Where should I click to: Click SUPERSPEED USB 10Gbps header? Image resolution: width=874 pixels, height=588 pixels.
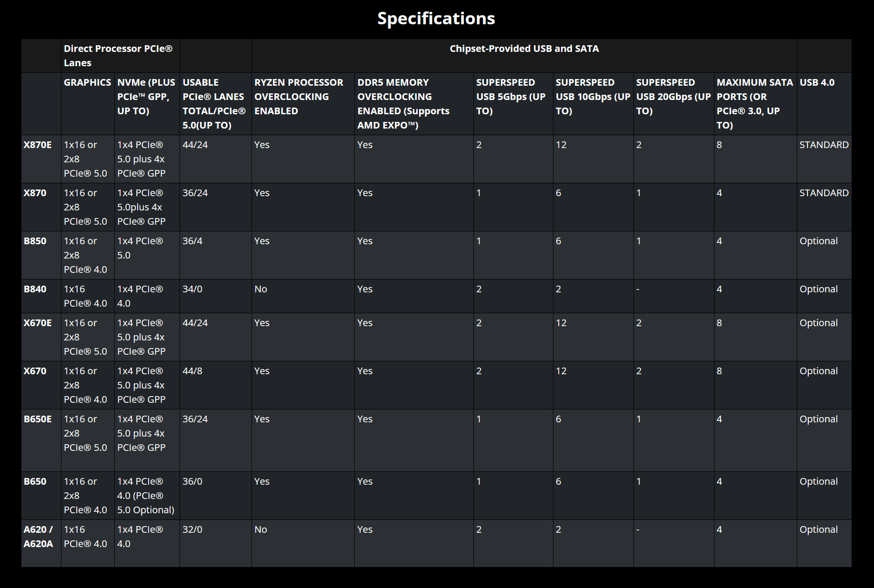[x=593, y=104]
